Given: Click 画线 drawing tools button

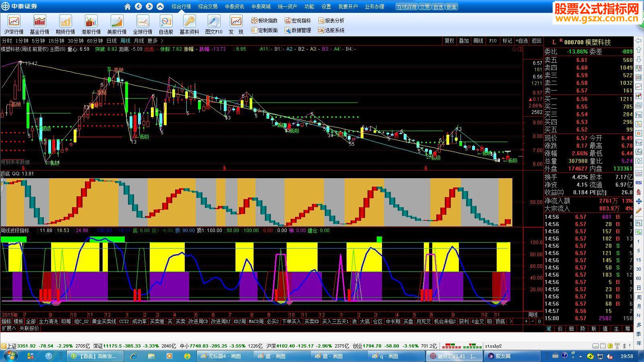Looking at the screenshot, I should click(478, 41).
